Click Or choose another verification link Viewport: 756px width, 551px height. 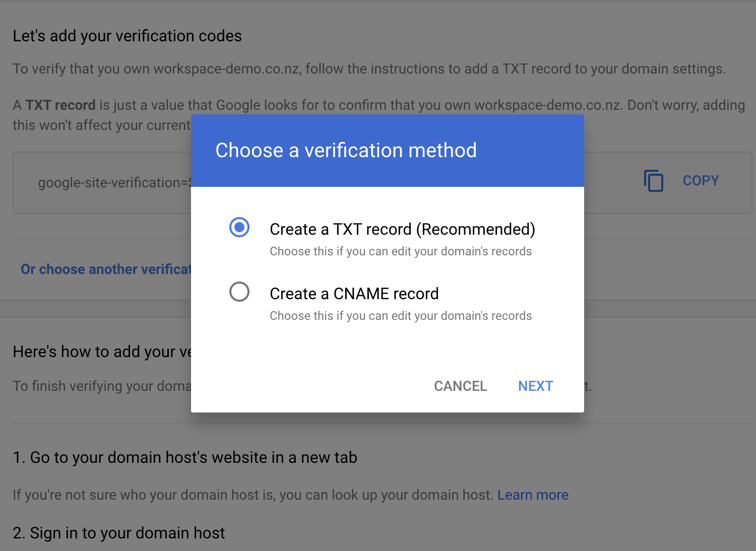[x=106, y=269]
